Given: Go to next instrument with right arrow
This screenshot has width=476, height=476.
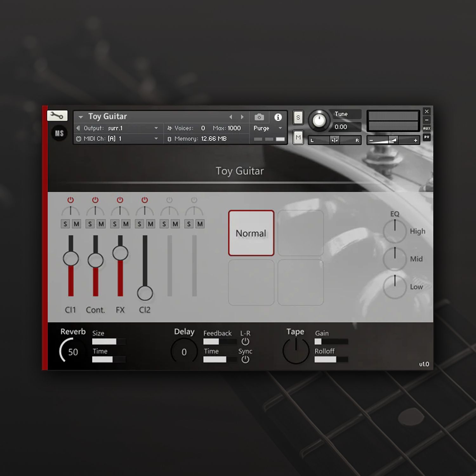Looking at the screenshot, I should pos(242,117).
